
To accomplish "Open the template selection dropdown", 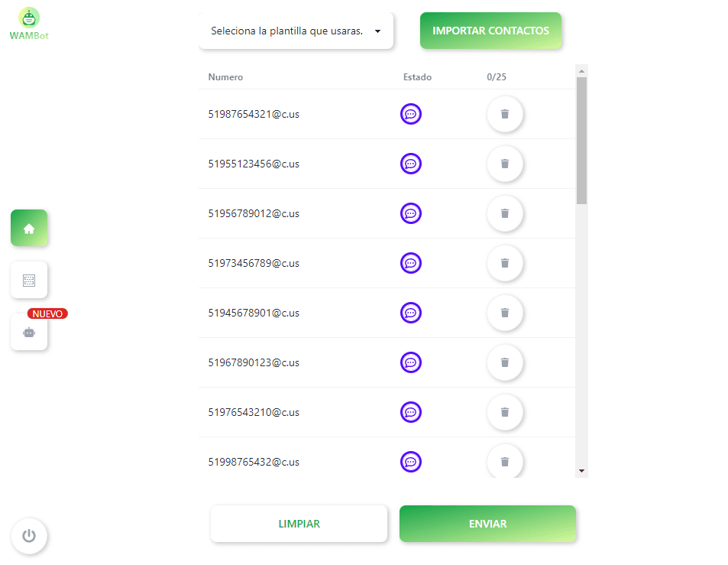I will coord(296,31).
